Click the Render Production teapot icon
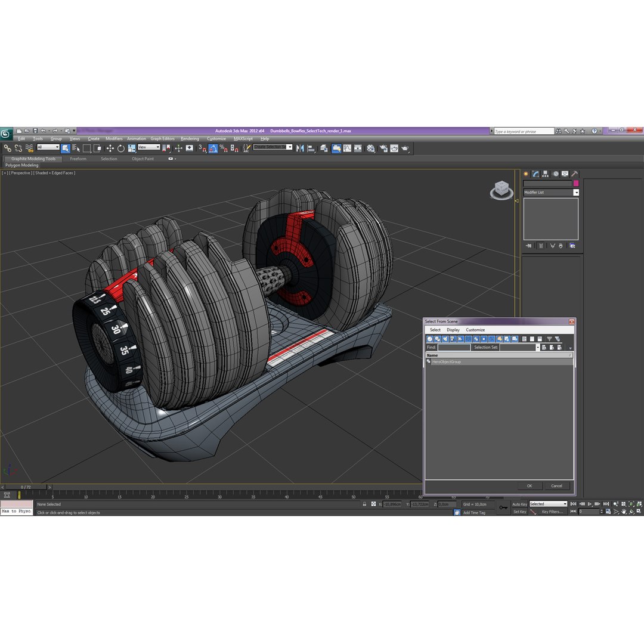The width and height of the screenshot is (644, 644). click(405, 148)
